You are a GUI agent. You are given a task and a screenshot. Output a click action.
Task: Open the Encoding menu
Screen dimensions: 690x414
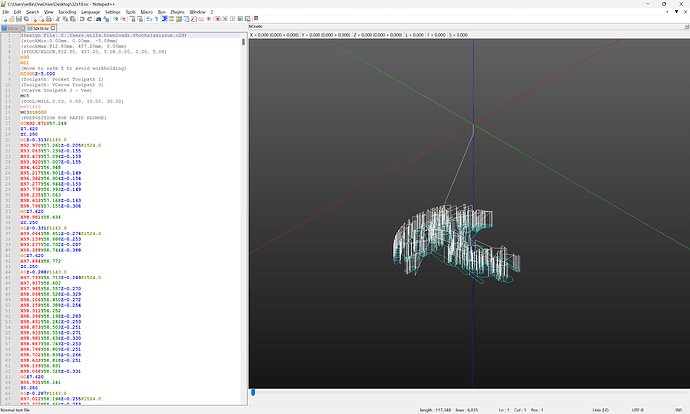point(67,12)
